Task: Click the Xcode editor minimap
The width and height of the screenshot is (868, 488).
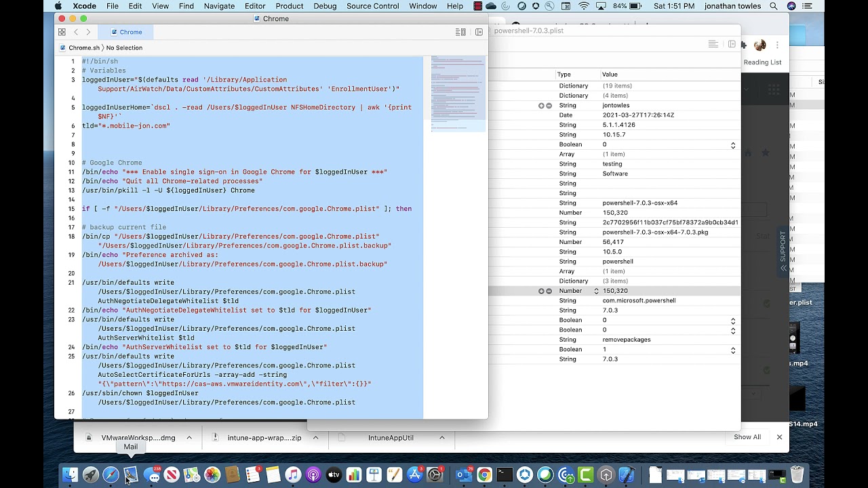Action: [x=458, y=94]
